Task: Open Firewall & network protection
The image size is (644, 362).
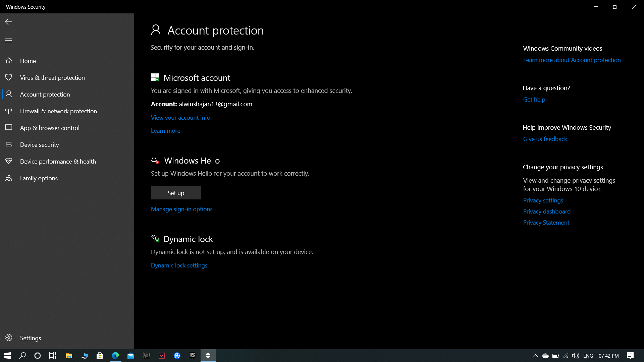Action: coord(67,111)
